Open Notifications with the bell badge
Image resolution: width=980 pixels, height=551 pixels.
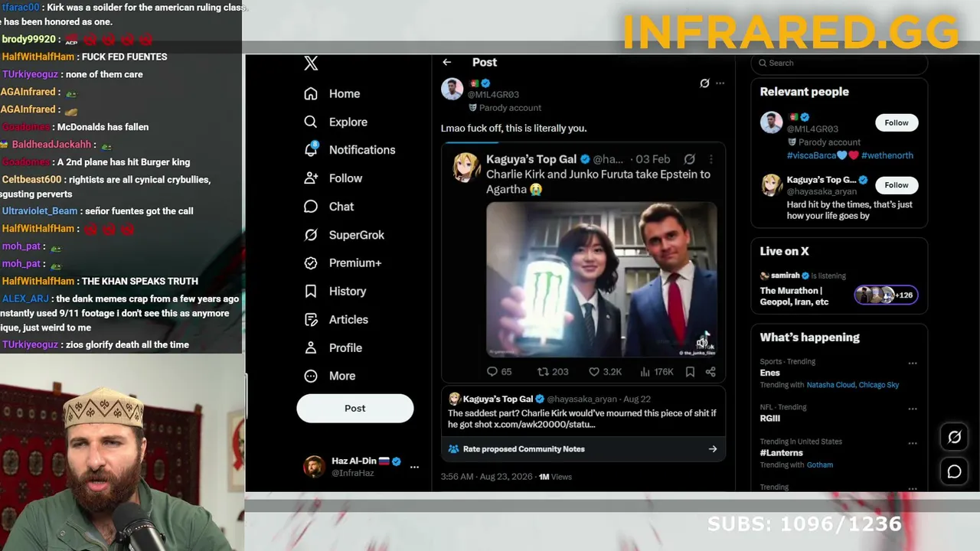pos(349,150)
